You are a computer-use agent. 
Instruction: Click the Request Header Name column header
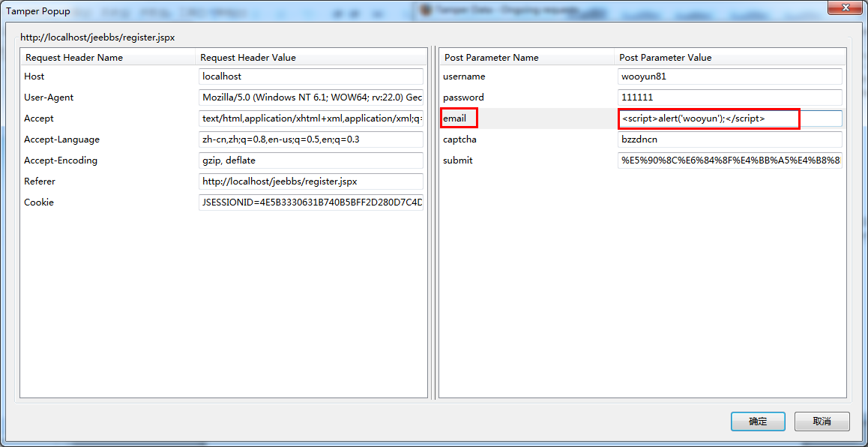(108, 58)
